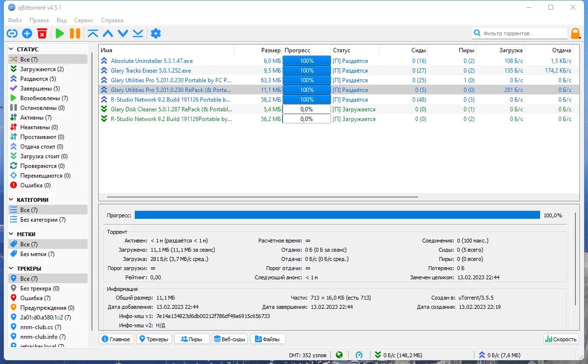Image resolution: width=588 pixels, height=364 pixels.
Task: Click the details panel vertical scrollbar
Action: [575, 259]
